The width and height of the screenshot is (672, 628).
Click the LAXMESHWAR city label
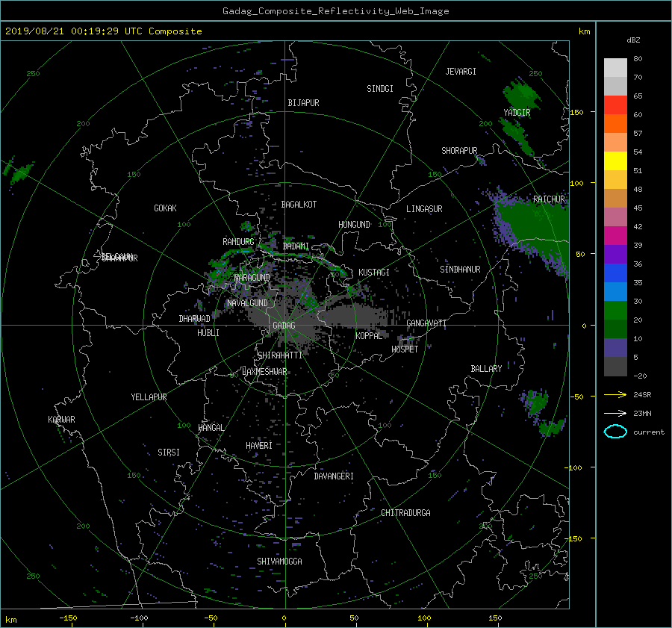pos(264,372)
